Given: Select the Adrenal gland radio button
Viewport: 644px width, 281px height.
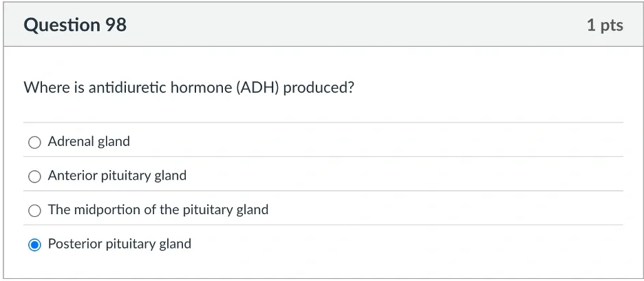Looking at the screenshot, I should pos(34,143).
